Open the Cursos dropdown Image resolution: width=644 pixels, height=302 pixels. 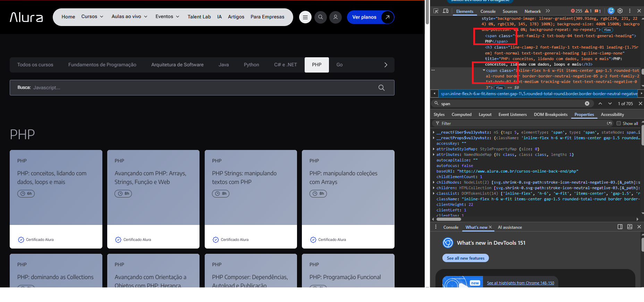(x=92, y=17)
